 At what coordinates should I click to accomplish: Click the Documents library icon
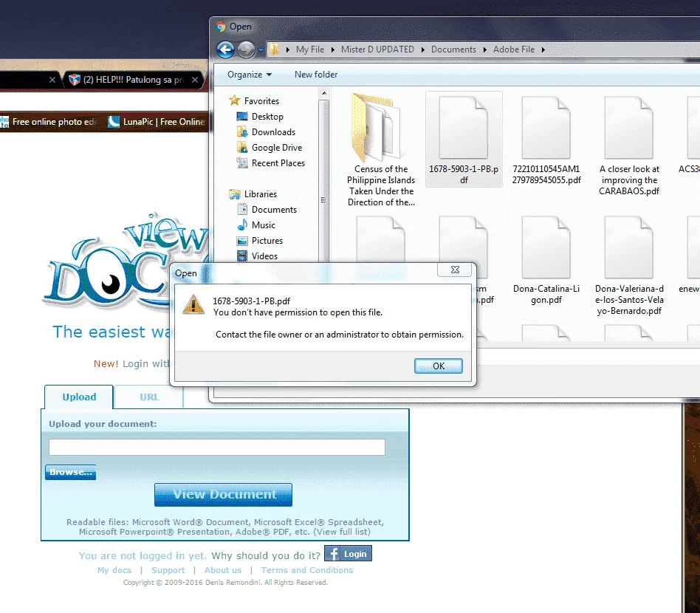[242, 210]
